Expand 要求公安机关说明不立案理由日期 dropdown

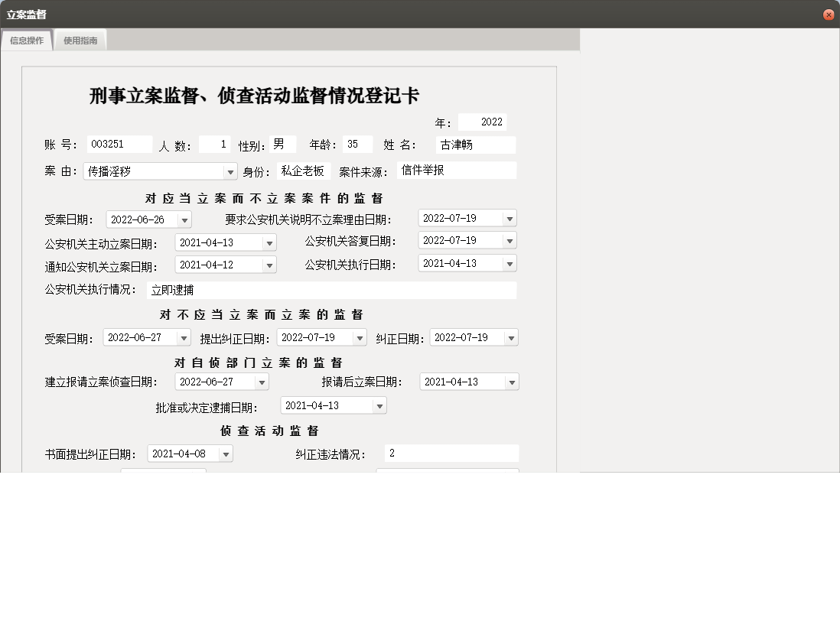pyautogui.click(x=510, y=219)
